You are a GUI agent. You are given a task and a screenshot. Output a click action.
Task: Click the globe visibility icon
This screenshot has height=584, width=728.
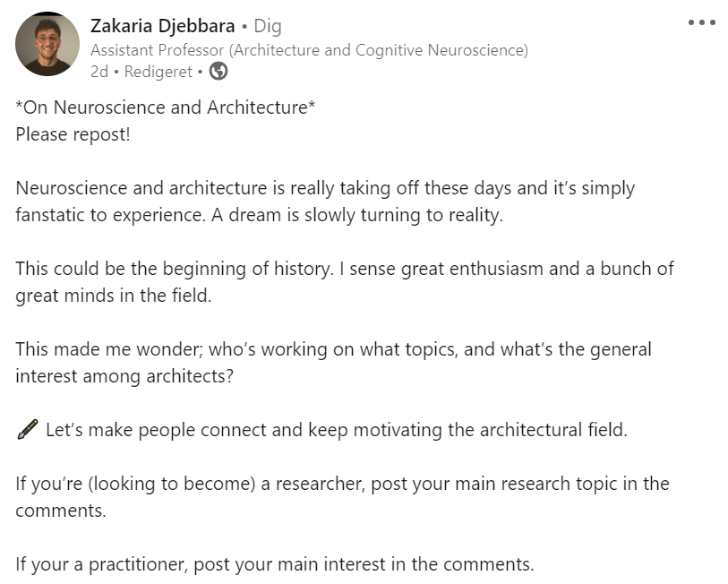(x=218, y=71)
